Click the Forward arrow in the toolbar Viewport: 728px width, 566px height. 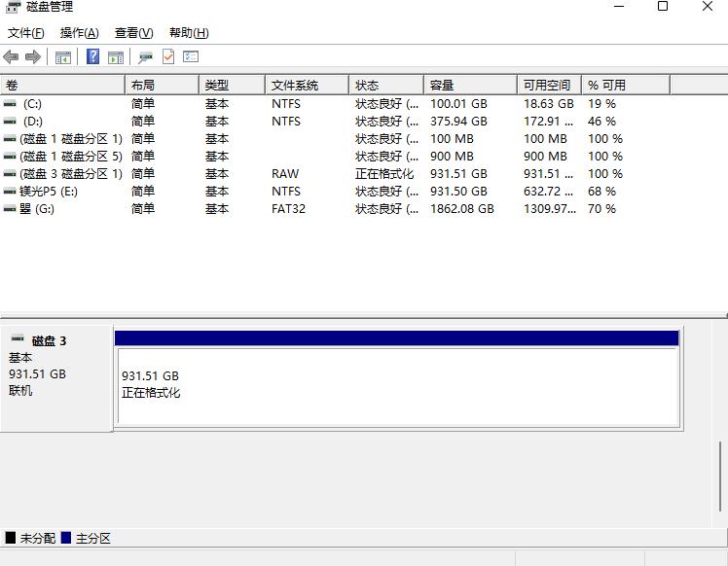click(x=32, y=57)
